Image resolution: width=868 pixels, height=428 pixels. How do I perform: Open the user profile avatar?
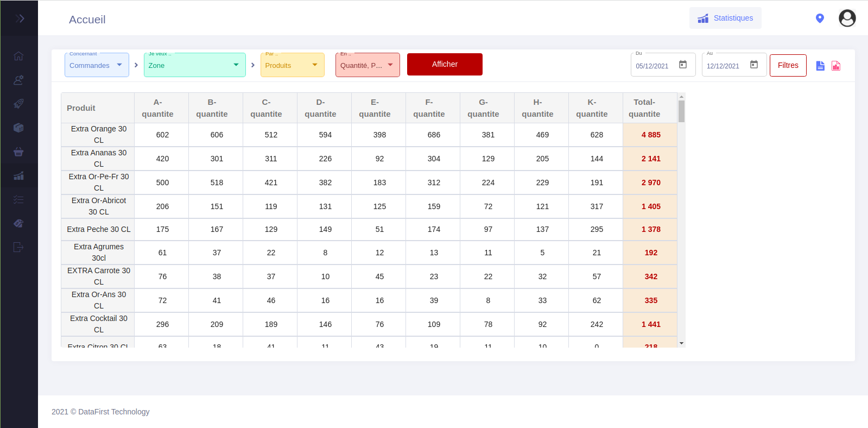coord(847,18)
